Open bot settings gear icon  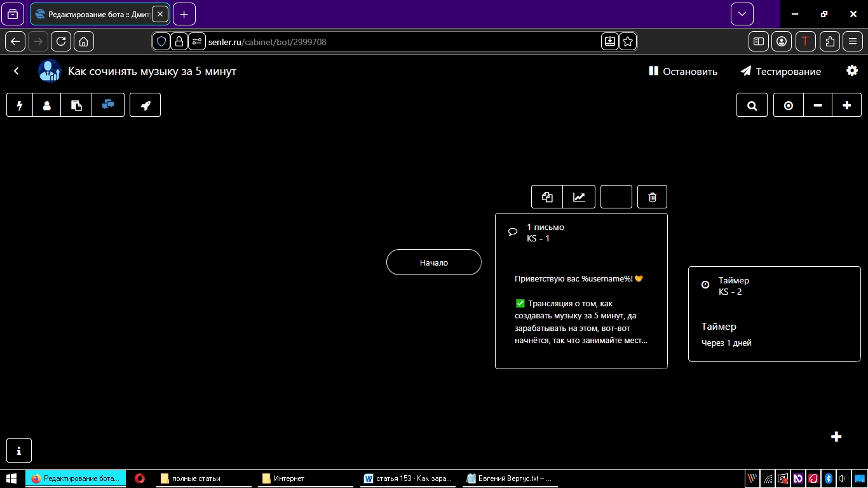[852, 71]
